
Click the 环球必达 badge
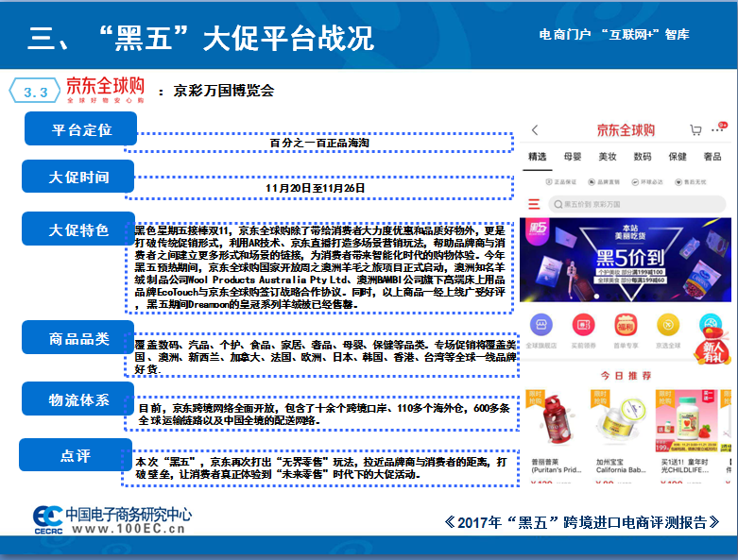[x=647, y=182]
